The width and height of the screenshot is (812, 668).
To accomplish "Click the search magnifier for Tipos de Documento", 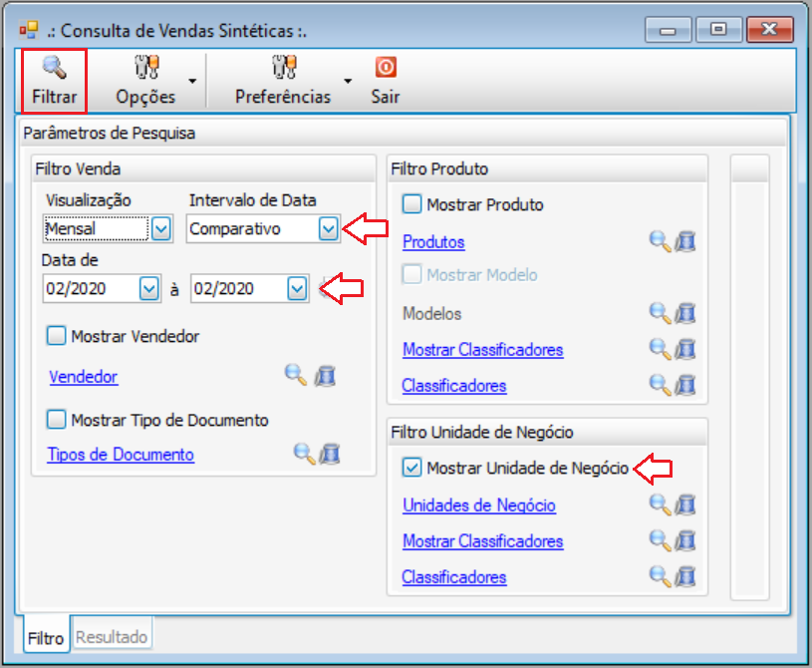I will [x=304, y=454].
